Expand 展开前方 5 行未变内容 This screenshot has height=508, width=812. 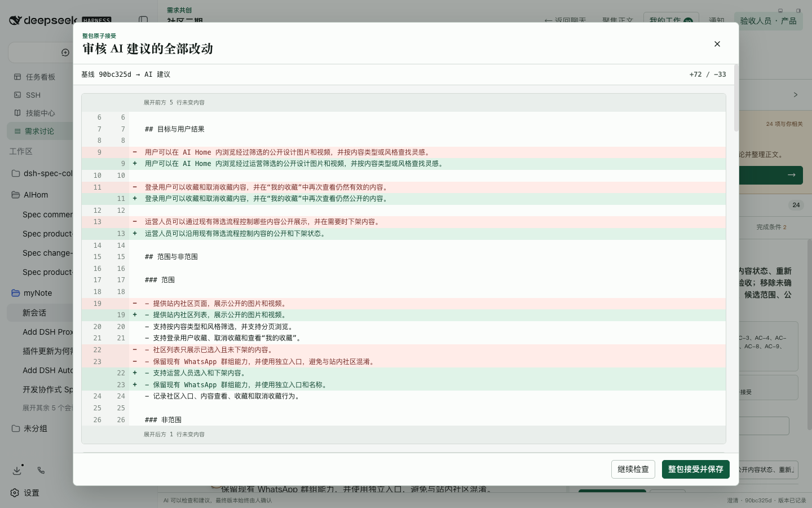[x=174, y=103]
